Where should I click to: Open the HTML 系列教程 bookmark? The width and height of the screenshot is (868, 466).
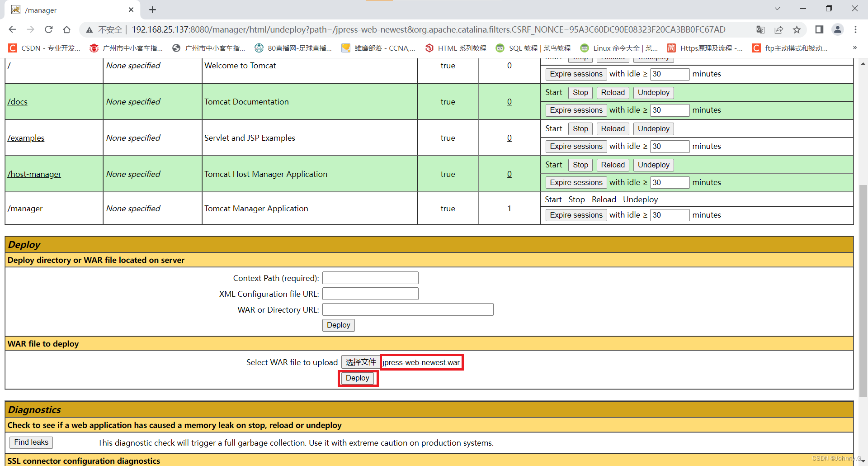click(456, 48)
